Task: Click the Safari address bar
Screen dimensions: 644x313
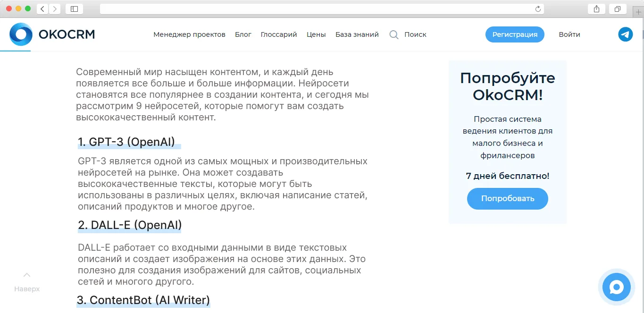Action: pyautogui.click(x=322, y=9)
